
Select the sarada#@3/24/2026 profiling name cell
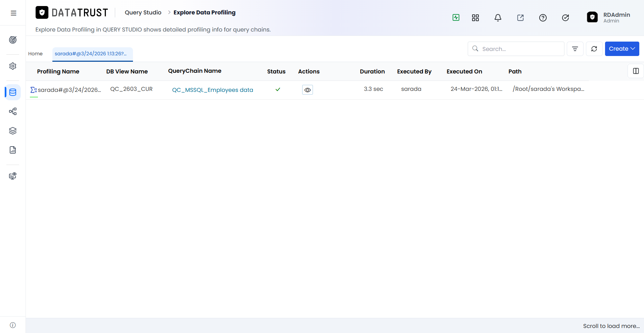point(70,90)
